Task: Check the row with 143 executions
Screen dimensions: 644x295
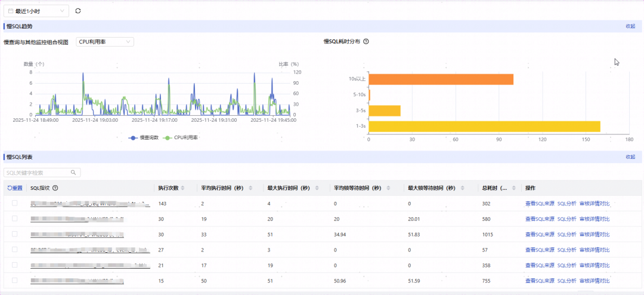Action: tap(15, 203)
